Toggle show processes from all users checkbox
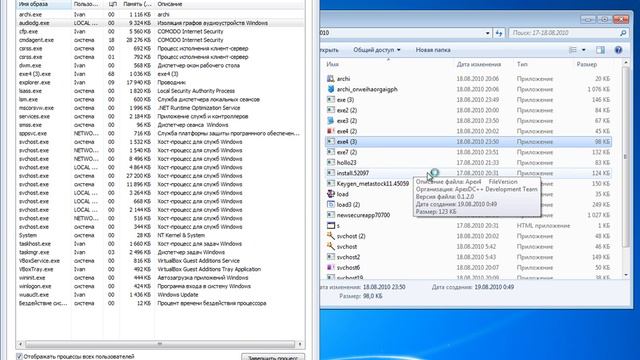The image size is (640, 360). (19, 356)
